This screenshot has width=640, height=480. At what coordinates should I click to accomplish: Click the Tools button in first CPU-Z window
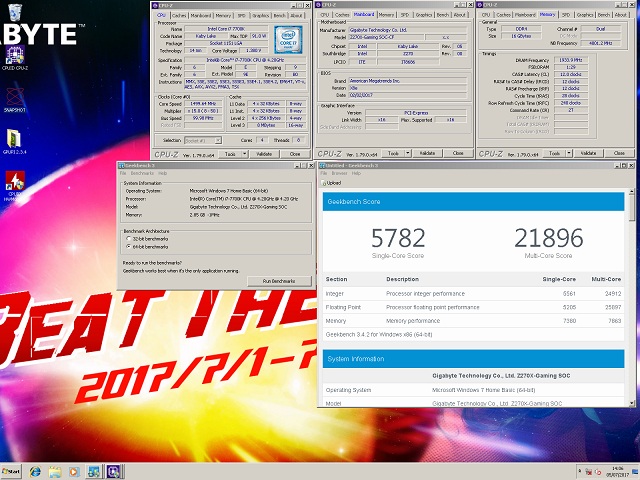[x=230, y=154]
